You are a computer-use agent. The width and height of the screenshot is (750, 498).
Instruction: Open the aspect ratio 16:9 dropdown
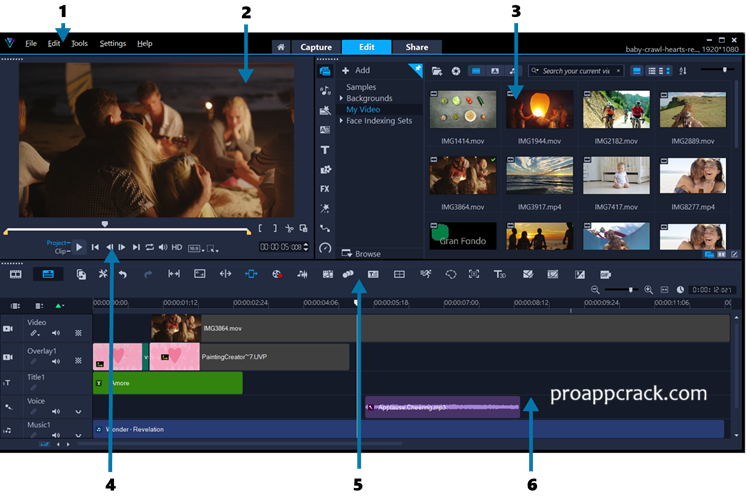[196, 248]
